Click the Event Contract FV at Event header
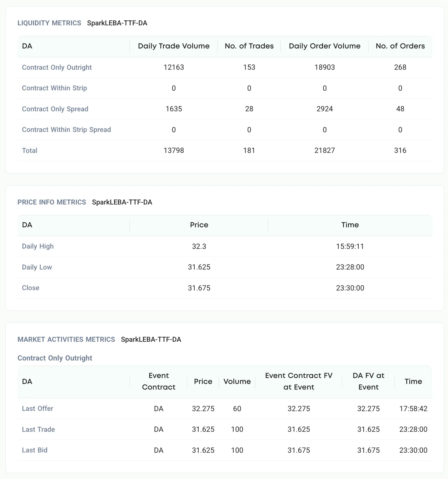This screenshot has width=448, height=479. [299, 381]
